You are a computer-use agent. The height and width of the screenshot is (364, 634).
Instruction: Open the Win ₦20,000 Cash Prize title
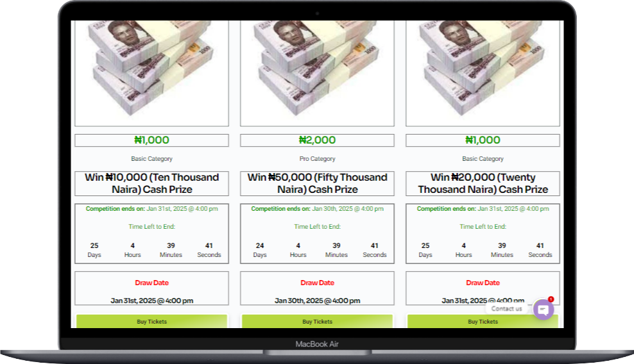483,183
